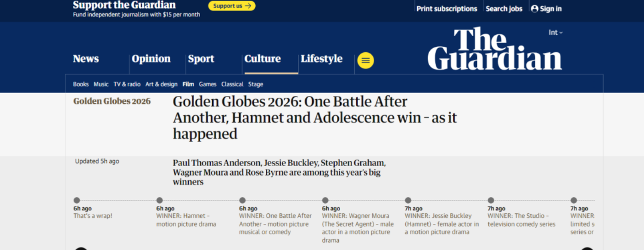Click the yellow Support us arrow button

tap(232, 6)
